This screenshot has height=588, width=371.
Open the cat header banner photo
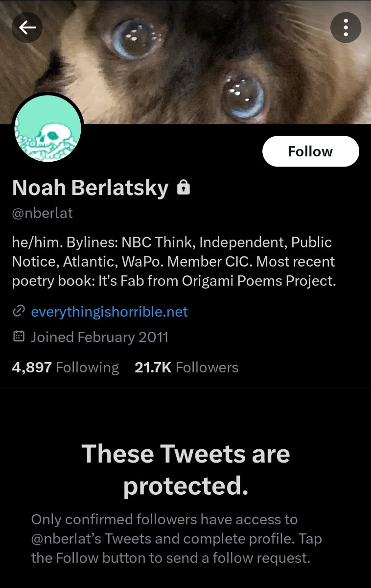pos(196,59)
